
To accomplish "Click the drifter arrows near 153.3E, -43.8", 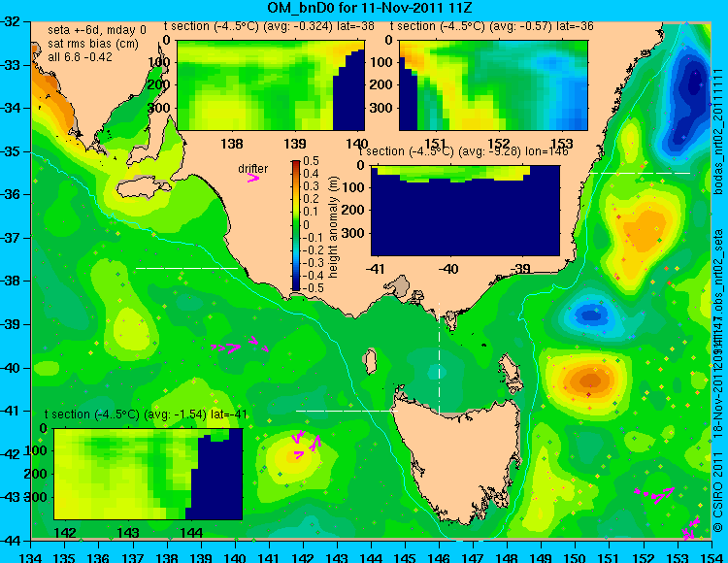I will point(690,529).
